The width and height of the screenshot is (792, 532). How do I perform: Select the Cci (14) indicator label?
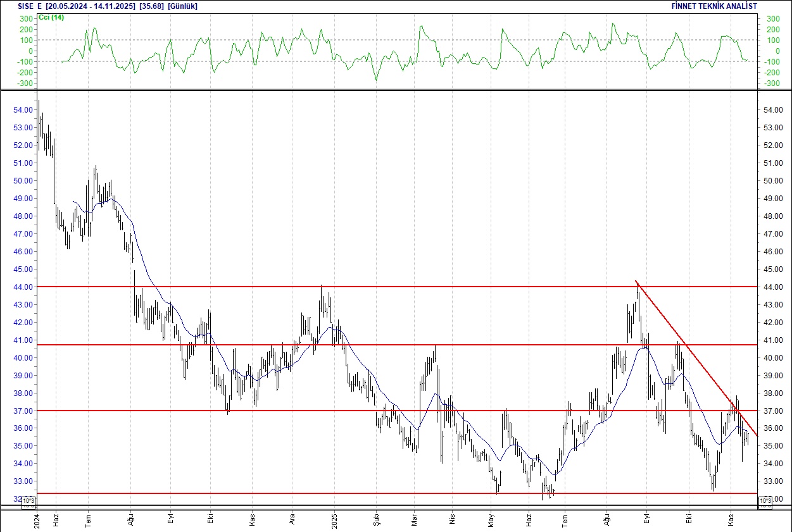(x=51, y=17)
